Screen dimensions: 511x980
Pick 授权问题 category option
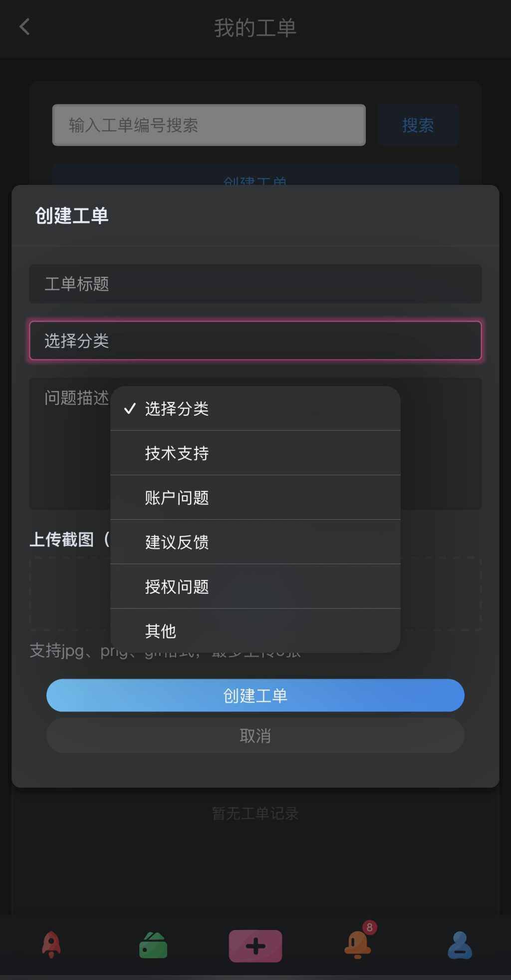[x=255, y=586]
